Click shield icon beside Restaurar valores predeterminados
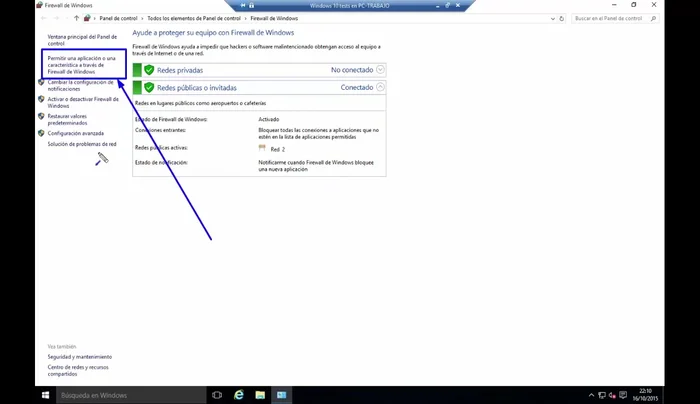 (41, 116)
